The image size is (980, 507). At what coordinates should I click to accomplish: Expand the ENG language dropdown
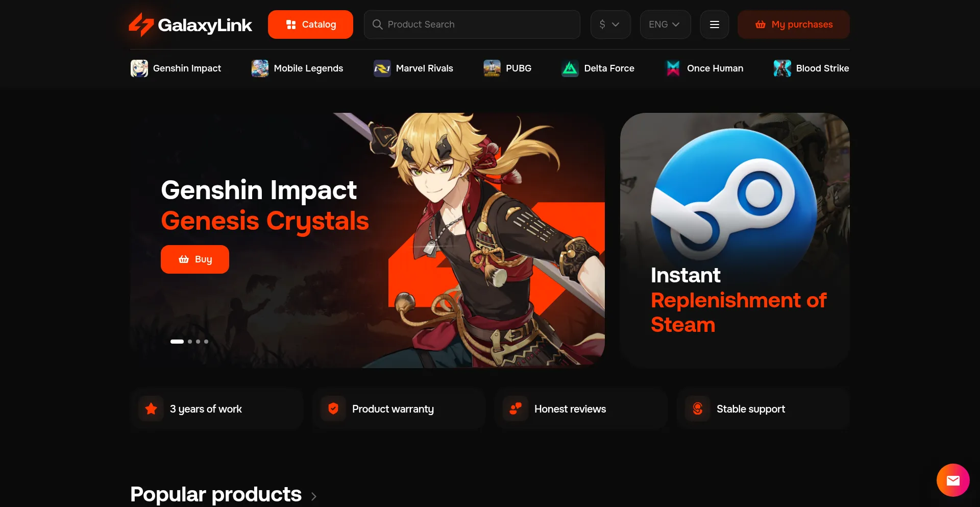pyautogui.click(x=665, y=25)
